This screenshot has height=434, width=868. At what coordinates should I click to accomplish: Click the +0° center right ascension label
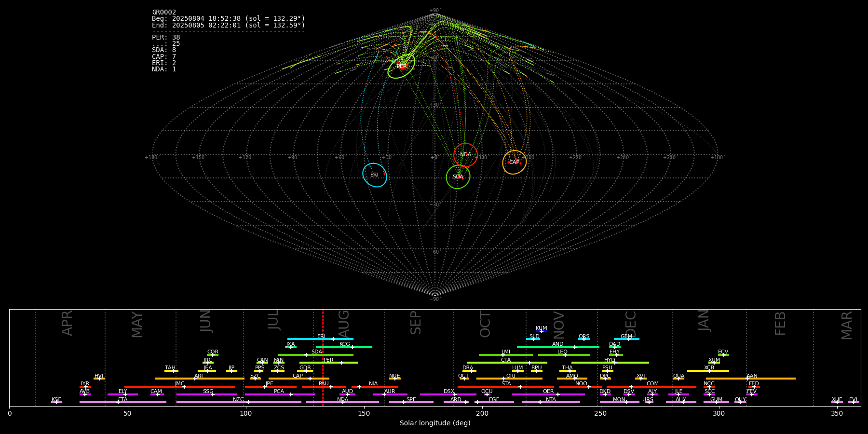coord(434,158)
